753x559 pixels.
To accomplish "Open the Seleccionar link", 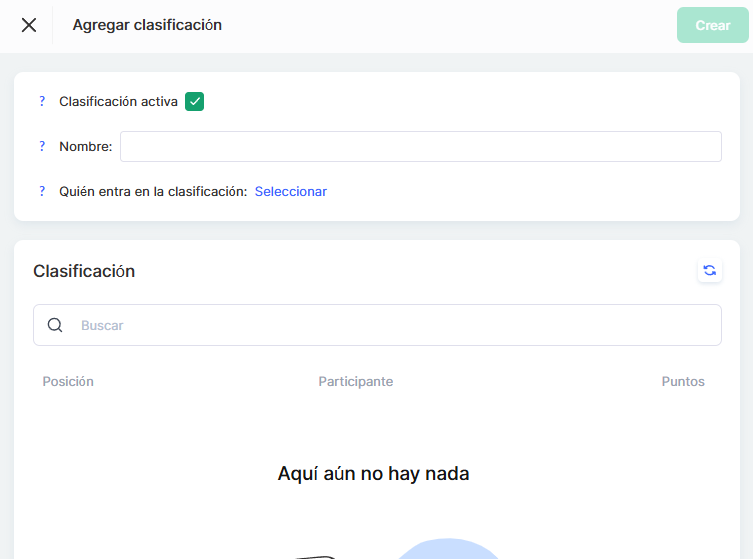I will (x=291, y=192).
